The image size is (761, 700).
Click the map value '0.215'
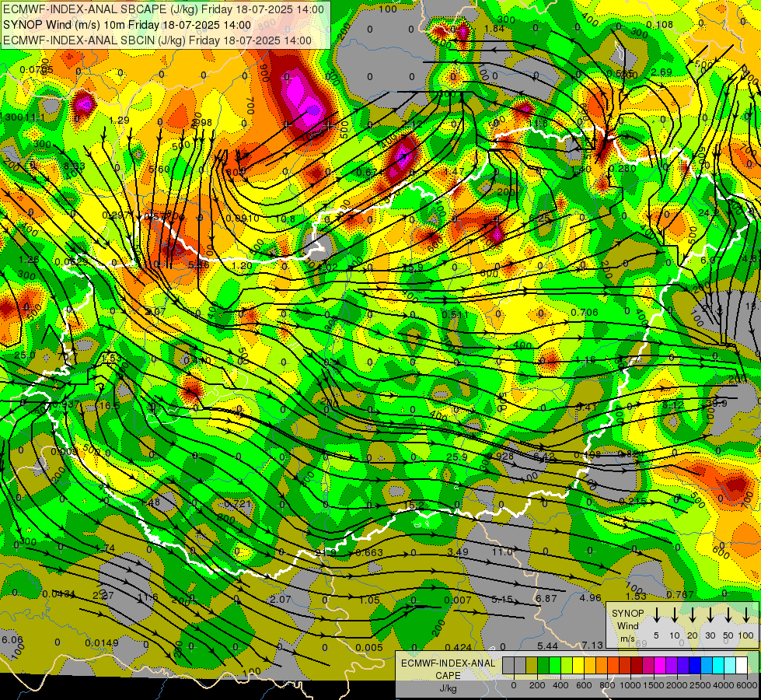[633, 501]
